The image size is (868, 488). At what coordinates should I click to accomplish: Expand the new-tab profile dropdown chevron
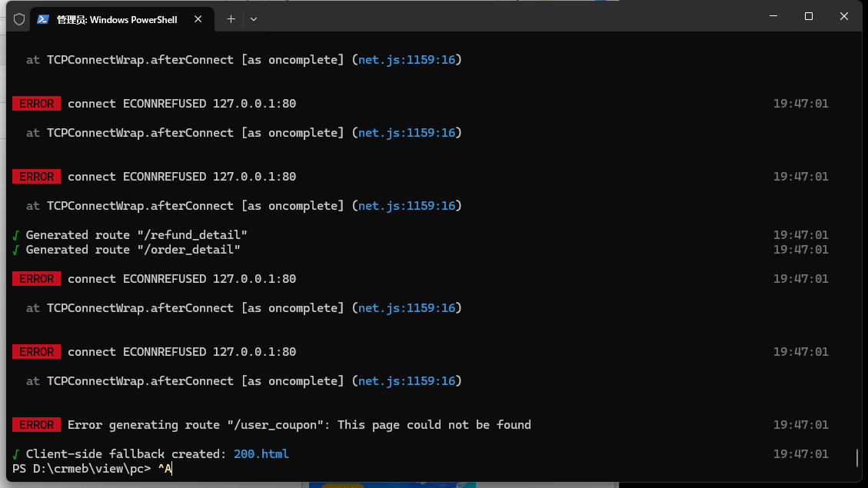(254, 19)
